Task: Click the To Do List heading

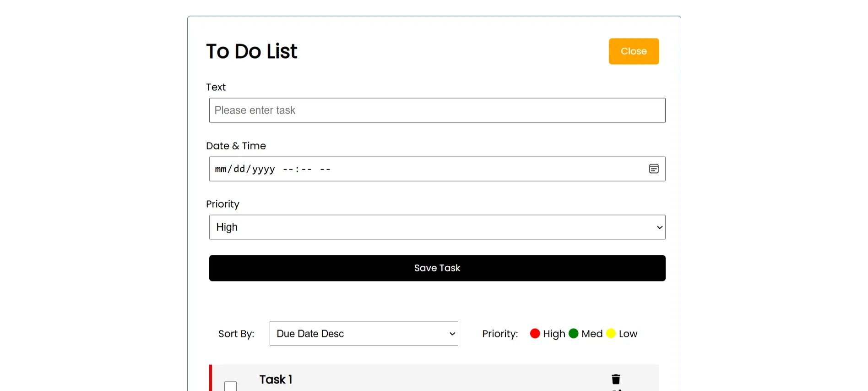Action: point(252,51)
